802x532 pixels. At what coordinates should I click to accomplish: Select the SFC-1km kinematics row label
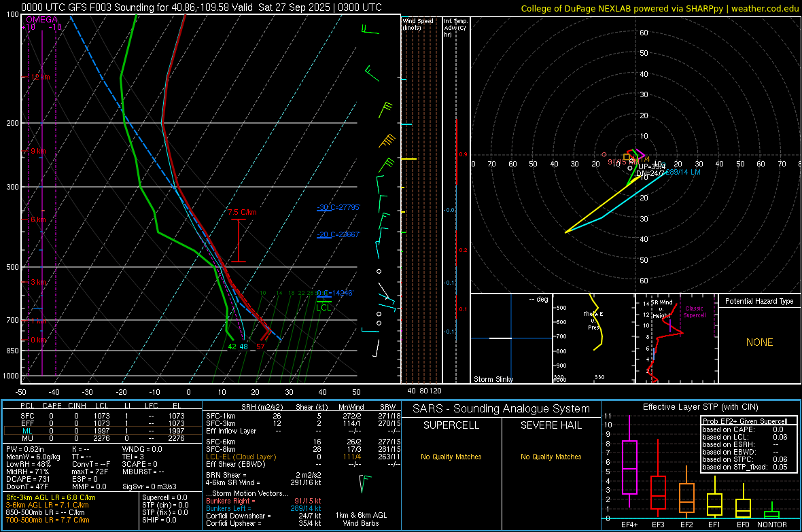click(220, 416)
